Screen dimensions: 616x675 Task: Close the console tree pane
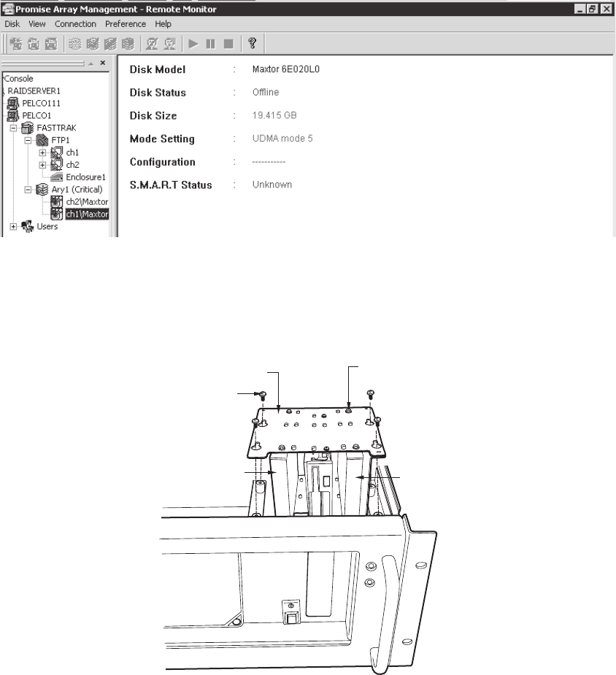103,63
